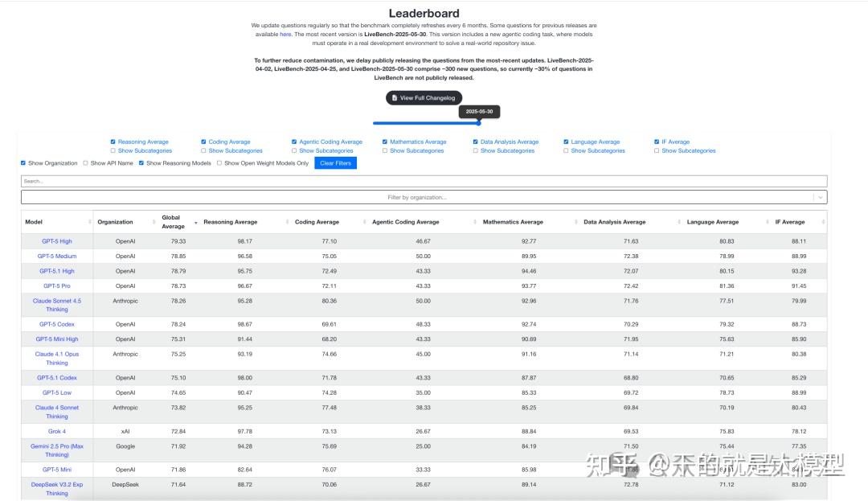Disable the Show Reasoning Models checkbox

[x=142, y=162]
